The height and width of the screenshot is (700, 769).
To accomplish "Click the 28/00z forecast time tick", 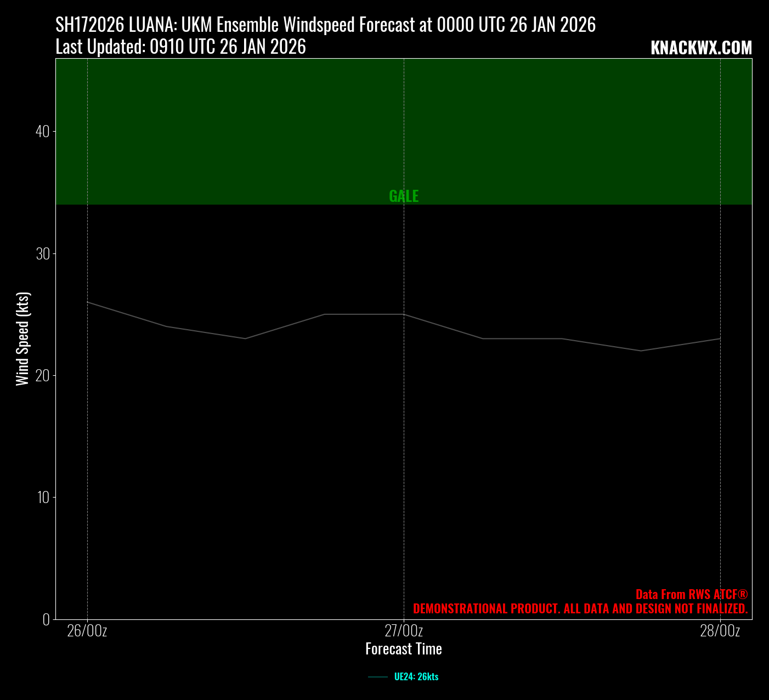I will (720, 631).
